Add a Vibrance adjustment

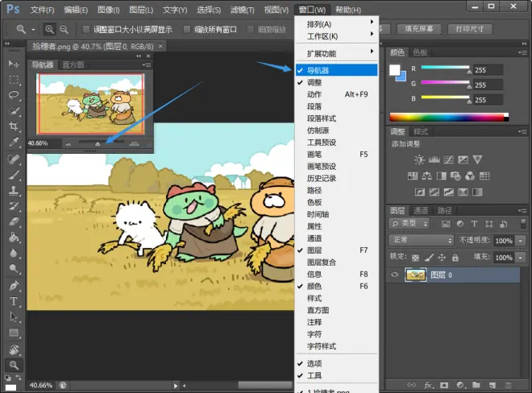pyautogui.click(x=477, y=159)
